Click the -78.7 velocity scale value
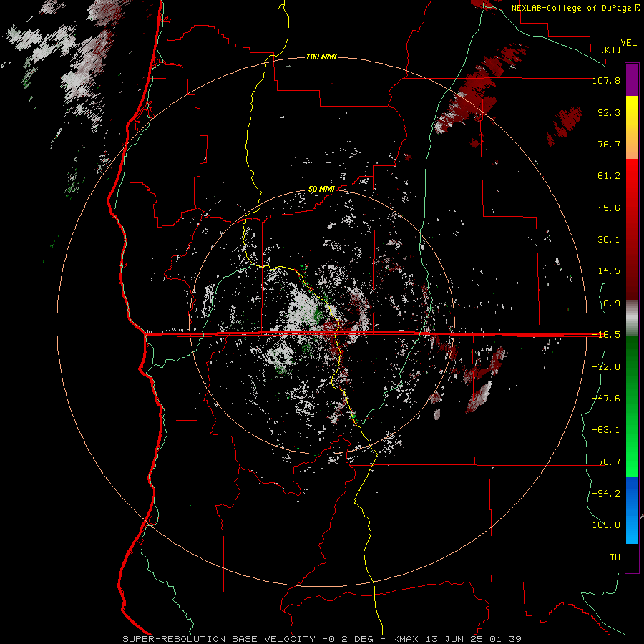The width and height of the screenshot is (644, 644). tap(606, 462)
